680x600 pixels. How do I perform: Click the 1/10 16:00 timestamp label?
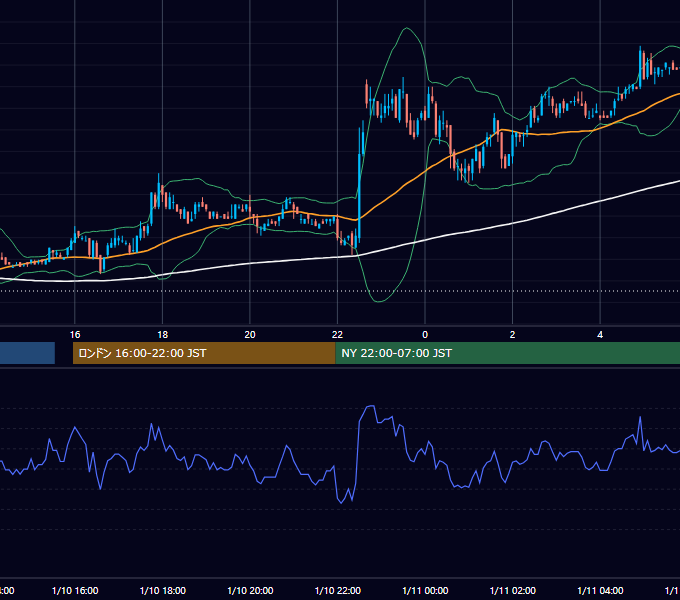(x=75, y=590)
